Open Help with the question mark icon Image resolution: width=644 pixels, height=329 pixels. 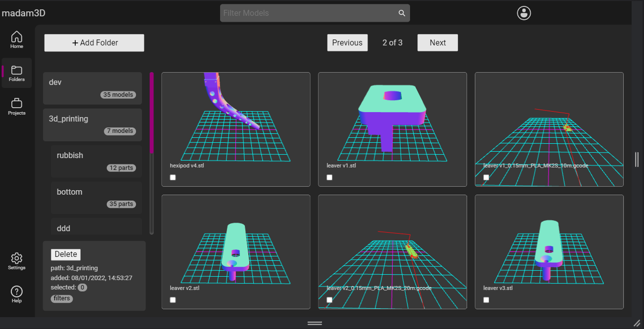click(x=16, y=294)
